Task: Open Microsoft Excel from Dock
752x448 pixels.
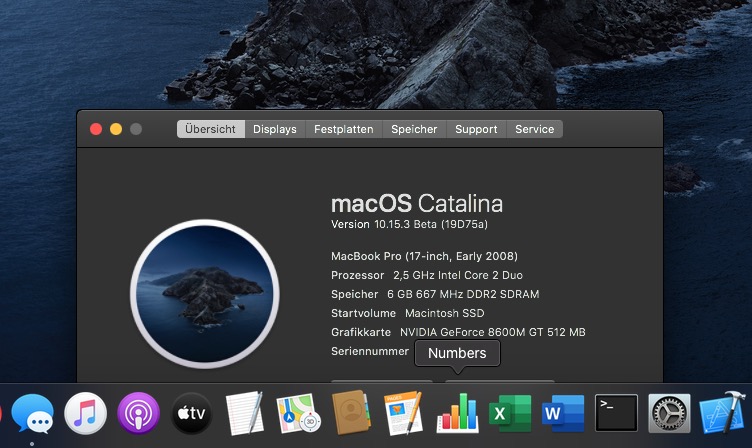Action: coord(510,413)
